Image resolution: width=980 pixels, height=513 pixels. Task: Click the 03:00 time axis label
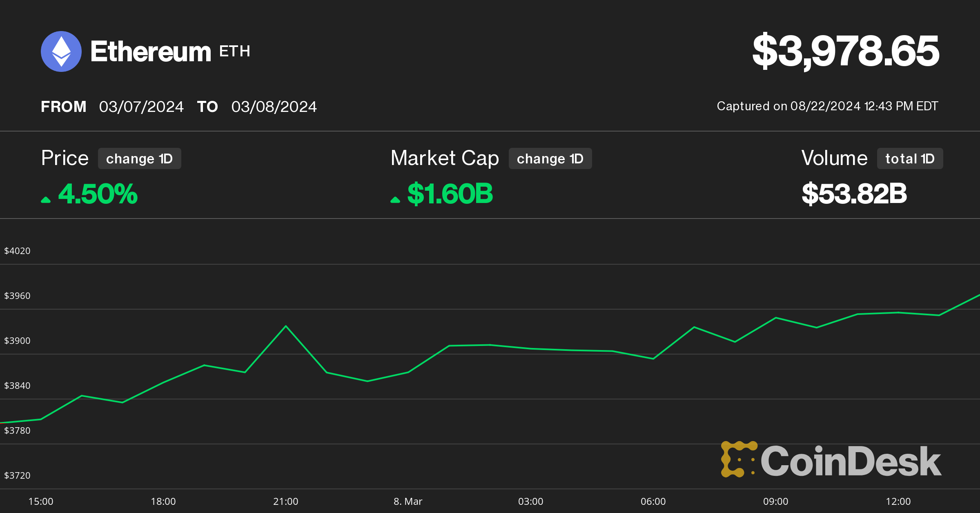531,502
